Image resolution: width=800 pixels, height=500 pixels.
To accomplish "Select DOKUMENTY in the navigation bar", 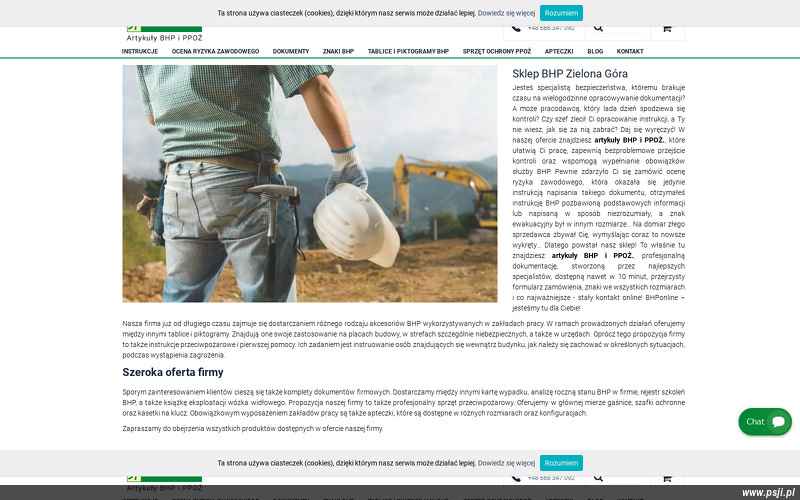I will [x=291, y=52].
